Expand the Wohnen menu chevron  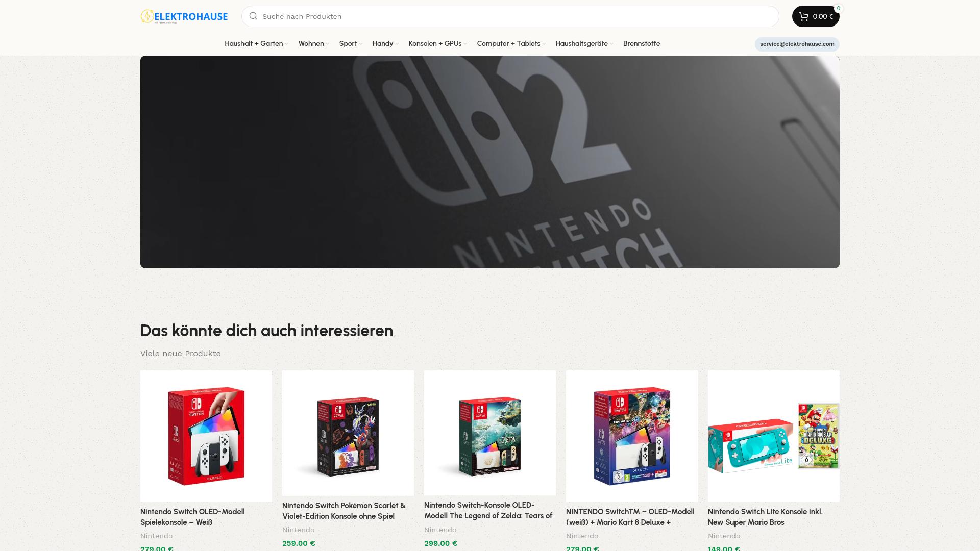328,44
